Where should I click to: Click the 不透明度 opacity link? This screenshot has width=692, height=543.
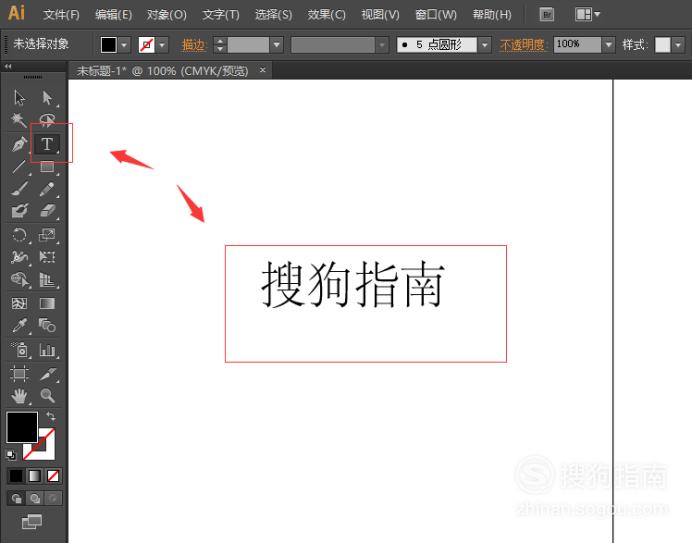coord(522,45)
